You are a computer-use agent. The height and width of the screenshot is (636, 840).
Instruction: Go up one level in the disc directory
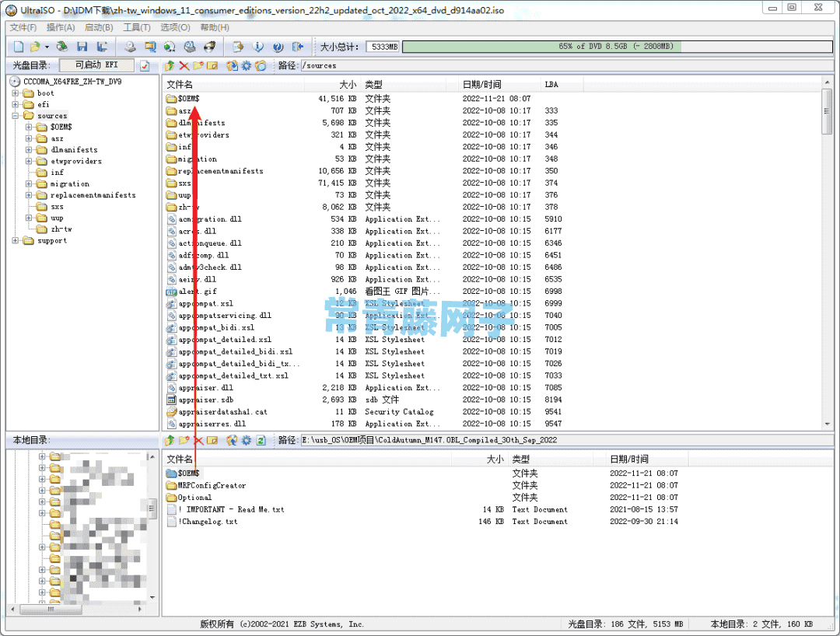[x=170, y=66]
